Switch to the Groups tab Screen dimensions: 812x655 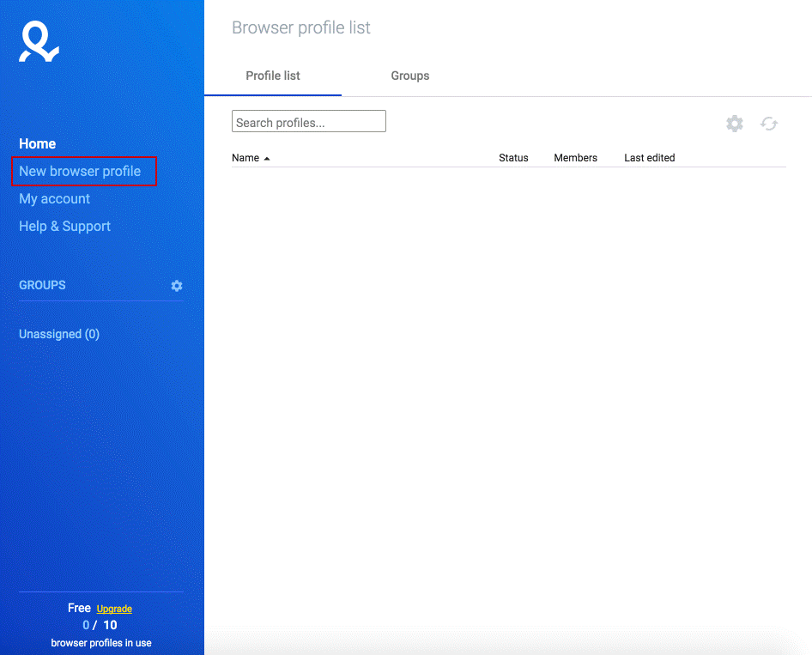tap(409, 76)
